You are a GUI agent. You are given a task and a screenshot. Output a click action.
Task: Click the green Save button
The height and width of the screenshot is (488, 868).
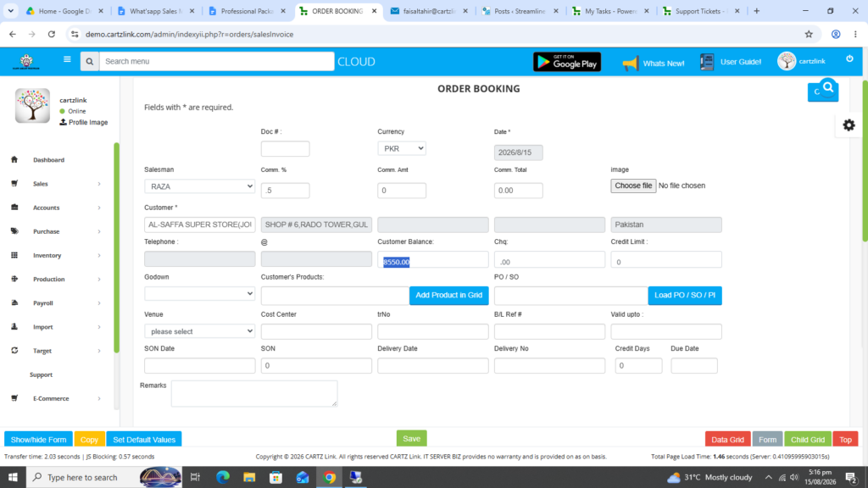pyautogui.click(x=411, y=438)
